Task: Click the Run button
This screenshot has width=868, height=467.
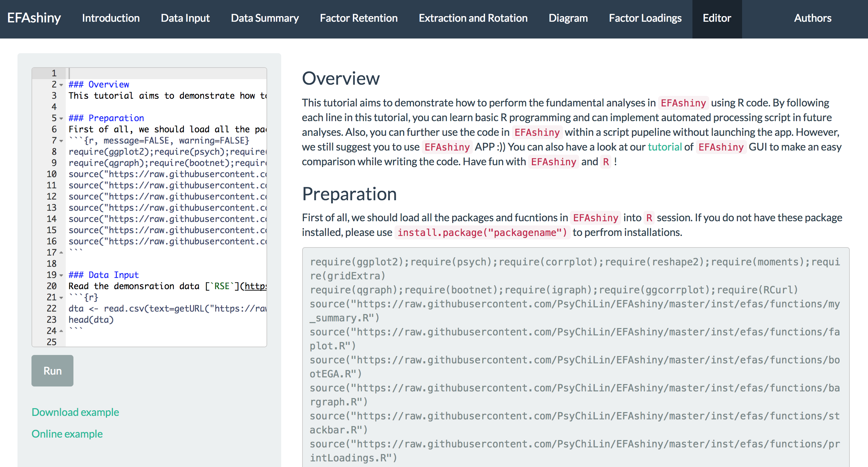Action: click(x=52, y=370)
